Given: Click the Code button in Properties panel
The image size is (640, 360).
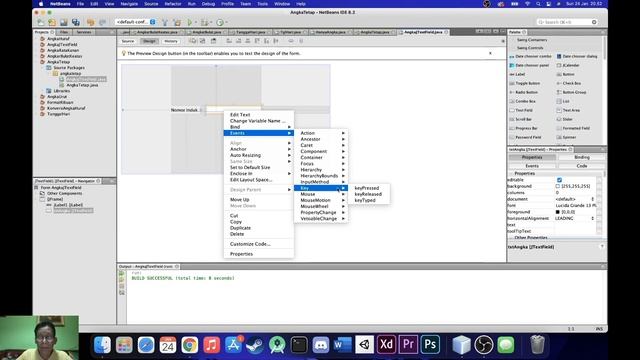Looking at the screenshot, I should [582, 166].
